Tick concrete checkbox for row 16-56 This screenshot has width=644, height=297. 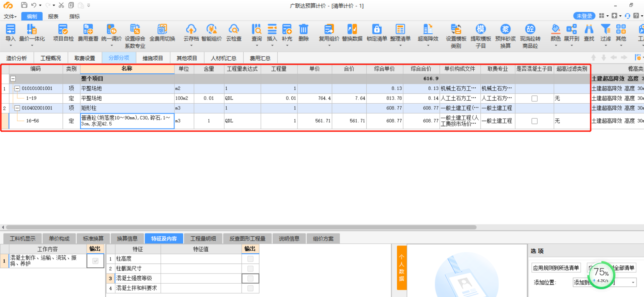(534, 121)
